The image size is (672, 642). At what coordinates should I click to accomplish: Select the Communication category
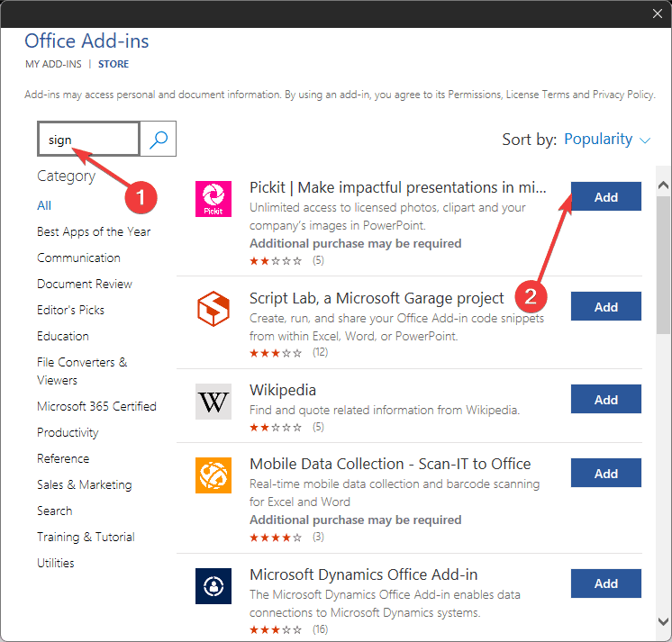click(78, 258)
